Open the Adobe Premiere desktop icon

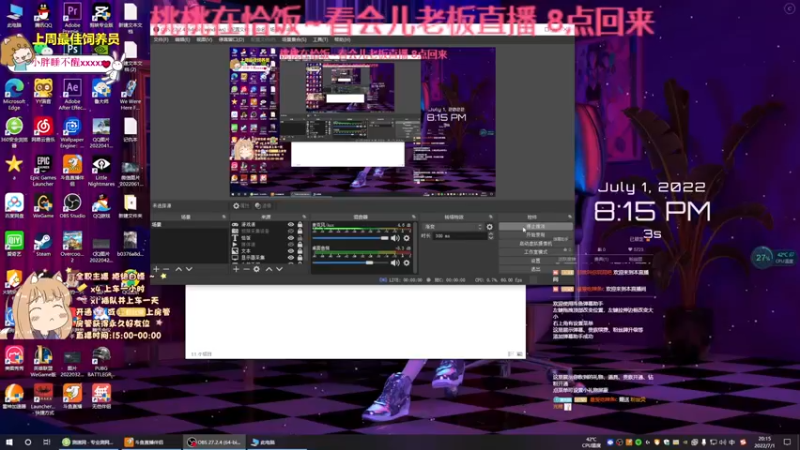[x=72, y=15]
